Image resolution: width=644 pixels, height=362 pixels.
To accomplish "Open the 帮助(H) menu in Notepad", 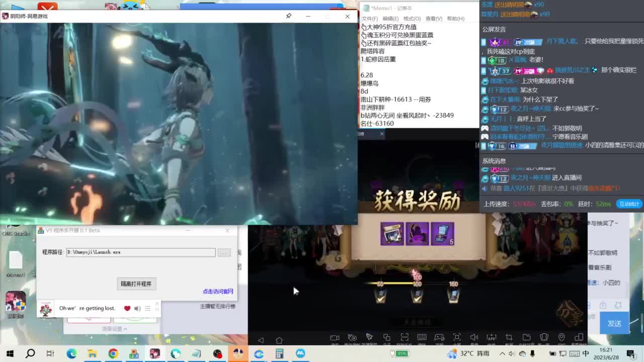I will click(x=456, y=19).
